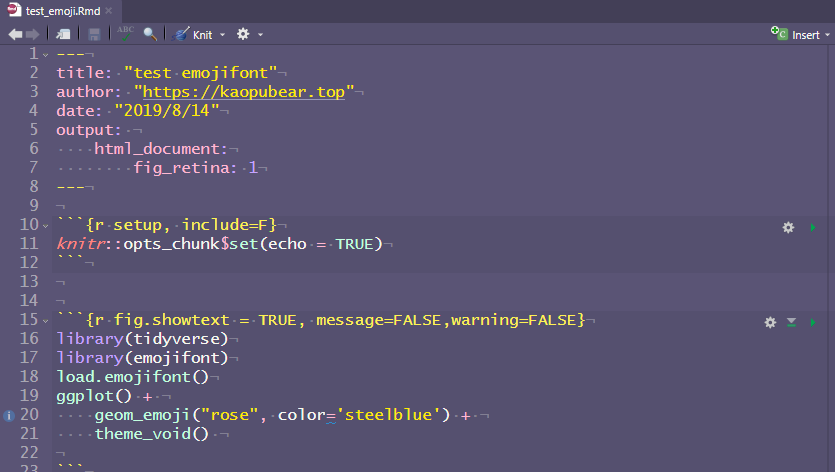Show document in new window
Screen dimensions: 835x472
click(x=63, y=35)
